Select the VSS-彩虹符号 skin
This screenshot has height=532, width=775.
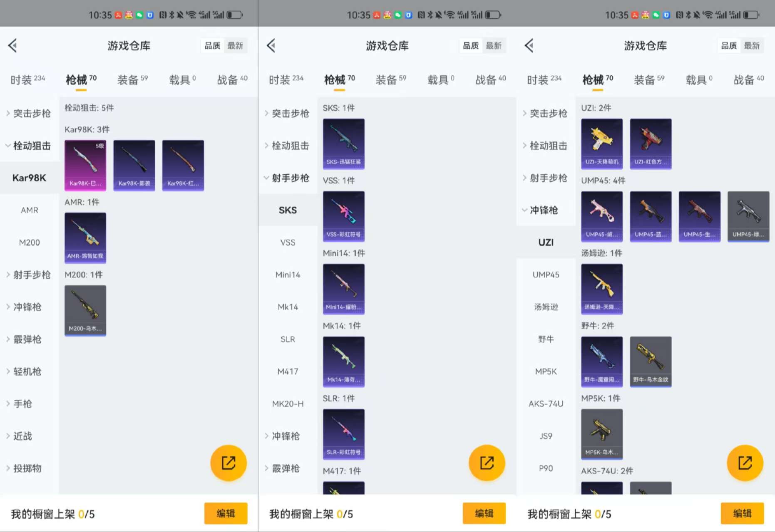(344, 217)
